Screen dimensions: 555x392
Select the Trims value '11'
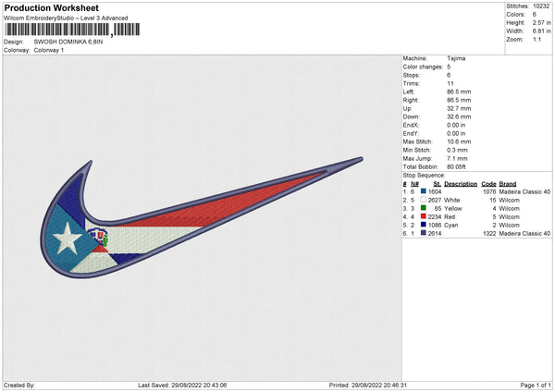pos(450,83)
